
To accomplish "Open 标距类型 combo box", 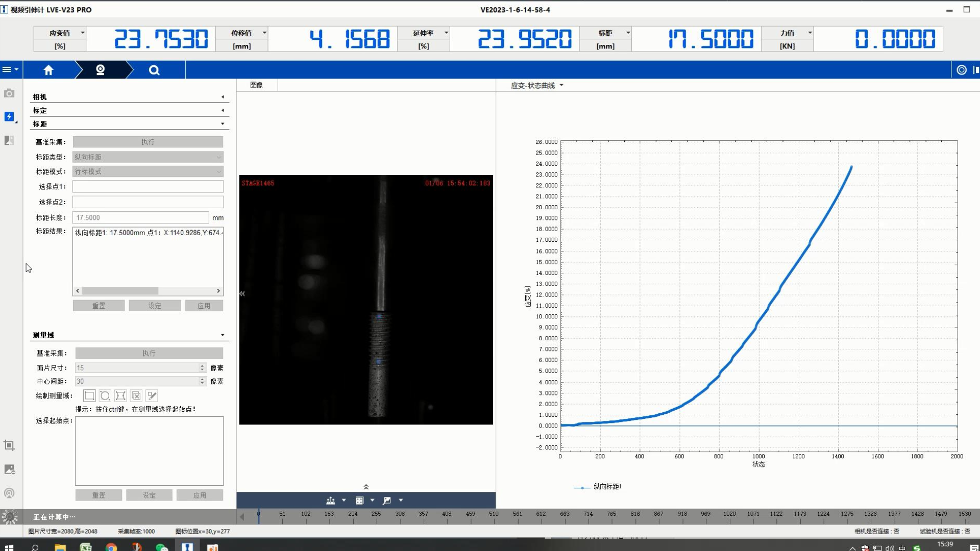I will [x=148, y=157].
